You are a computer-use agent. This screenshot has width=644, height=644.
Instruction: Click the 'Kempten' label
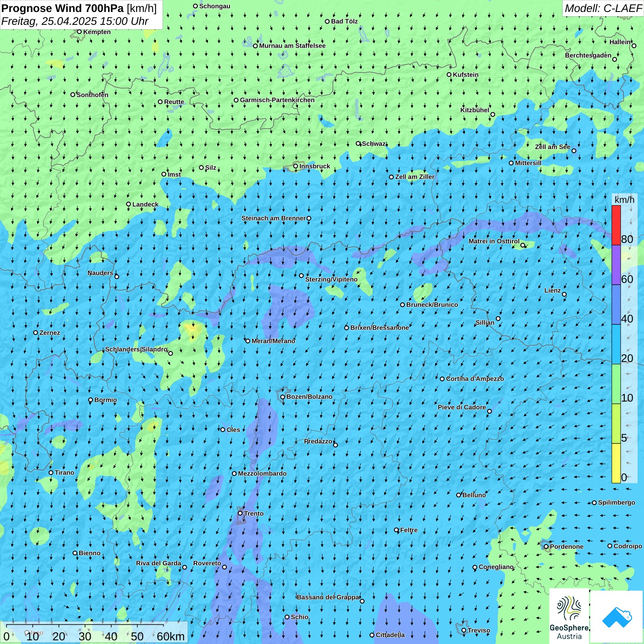(97, 32)
